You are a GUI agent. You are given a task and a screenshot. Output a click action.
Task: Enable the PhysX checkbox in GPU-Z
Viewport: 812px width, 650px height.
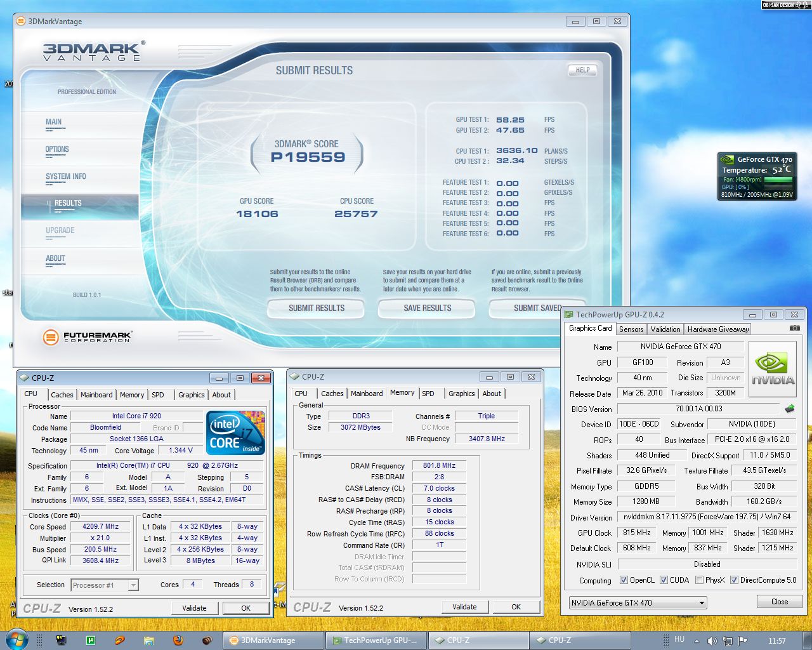[699, 580]
